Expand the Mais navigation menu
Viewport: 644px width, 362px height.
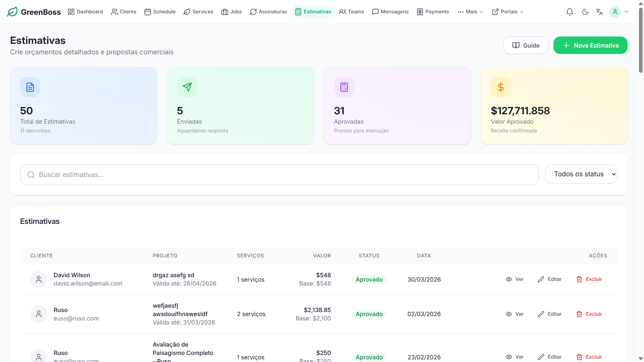(470, 12)
